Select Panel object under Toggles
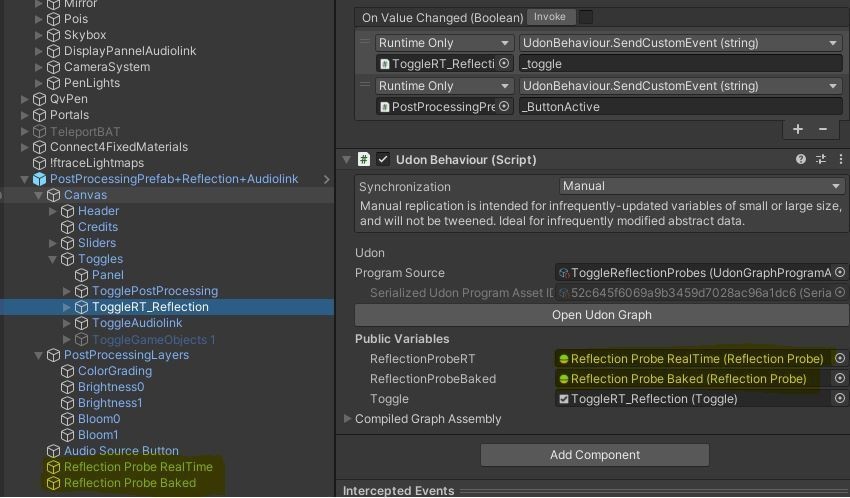Viewport: 850px width, 498px height. click(107, 275)
